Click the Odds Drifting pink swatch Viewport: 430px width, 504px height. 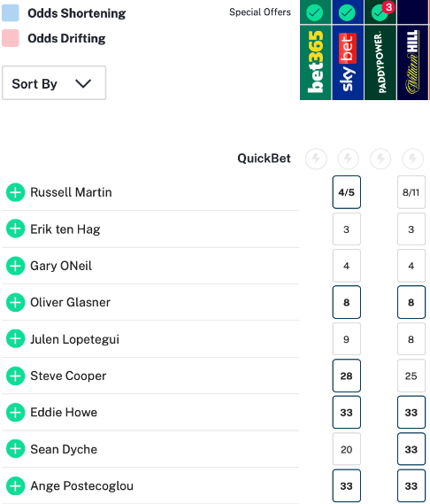[x=11, y=38]
